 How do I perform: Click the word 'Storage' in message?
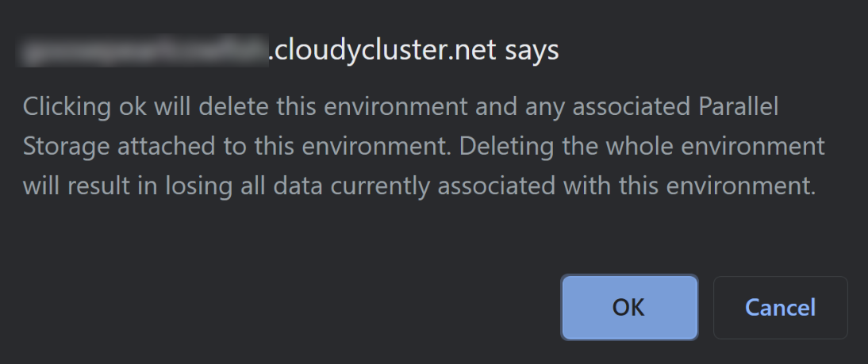click(66, 146)
